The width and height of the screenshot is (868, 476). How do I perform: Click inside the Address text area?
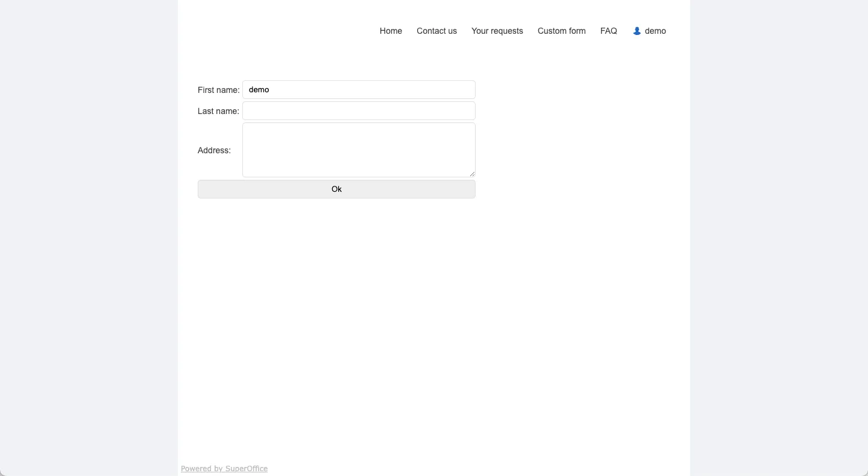click(x=359, y=150)
